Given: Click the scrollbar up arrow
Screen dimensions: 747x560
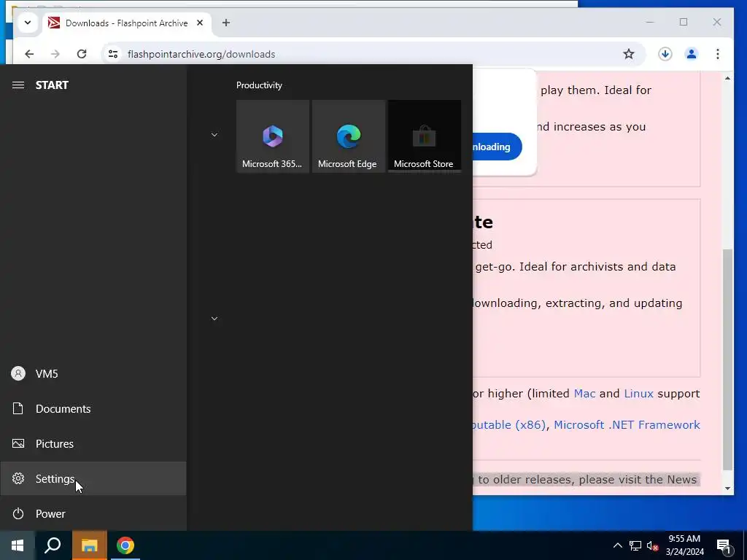Looking at the screenshot, I should click(x=727, y=78).
